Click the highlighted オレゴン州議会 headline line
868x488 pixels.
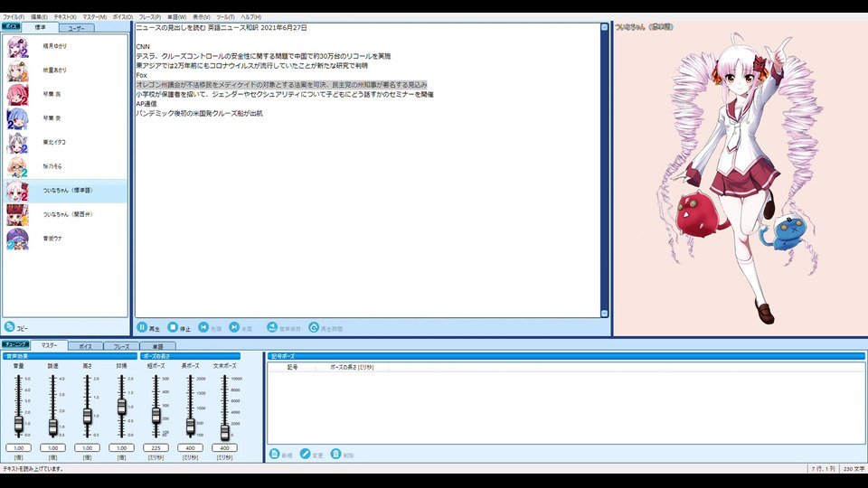pyautogui.click(x=282, y=85)
